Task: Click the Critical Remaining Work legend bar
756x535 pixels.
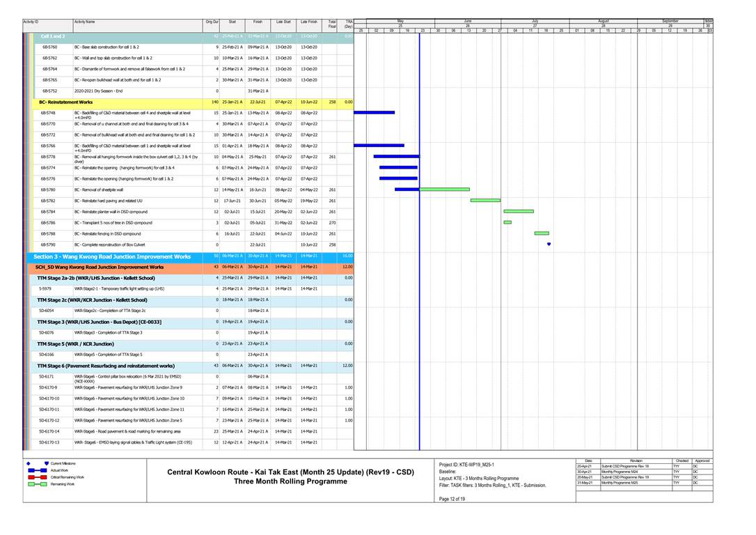Action: (38, 477)
